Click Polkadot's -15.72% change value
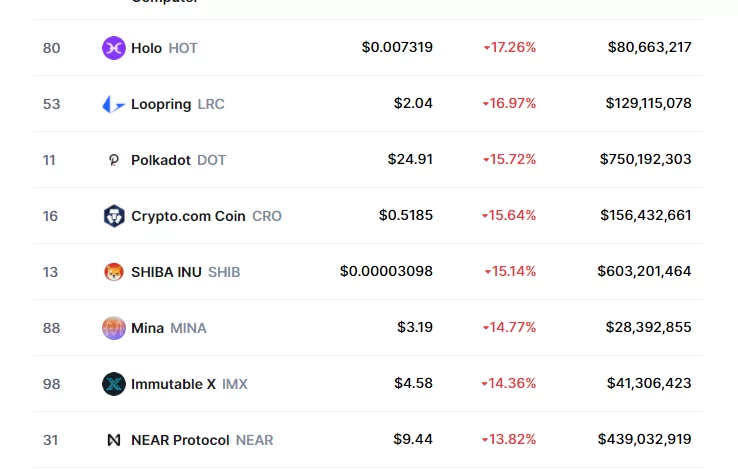Screen dimensions: 738x470 (510, 160)
